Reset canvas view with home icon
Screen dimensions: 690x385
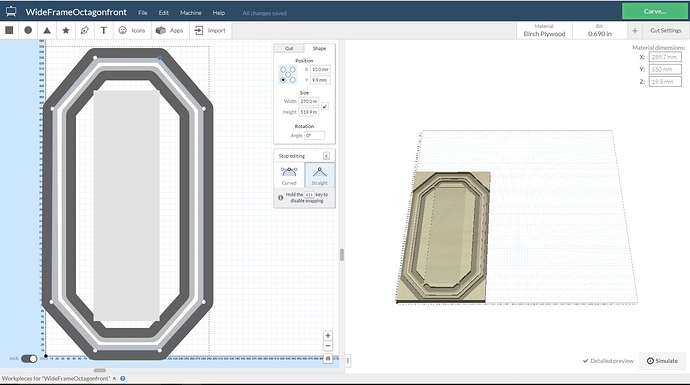point(328,359)
